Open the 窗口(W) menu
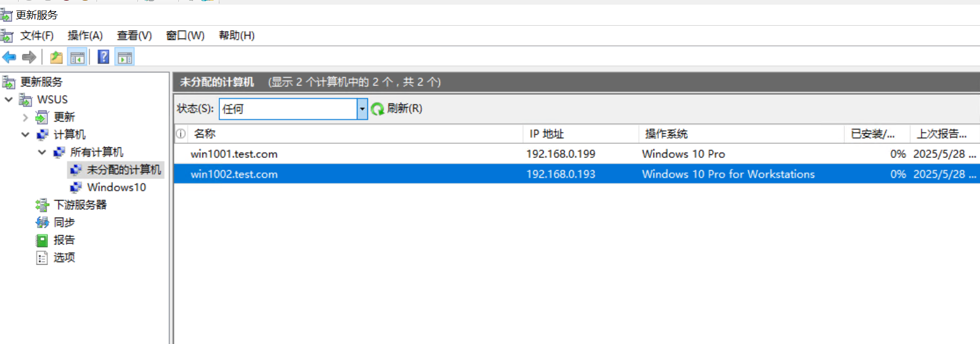Image resolution: width=980 pixels, height=344 pixels. 185,36
